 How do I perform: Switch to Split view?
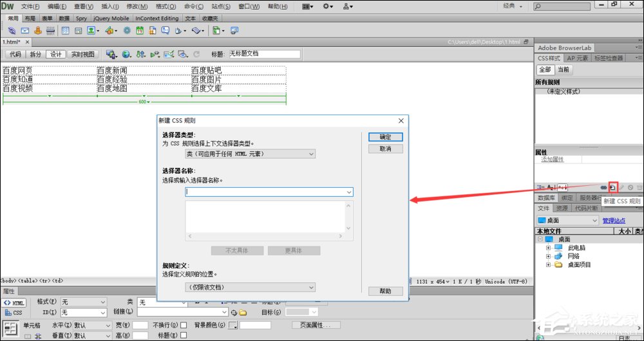35,54
